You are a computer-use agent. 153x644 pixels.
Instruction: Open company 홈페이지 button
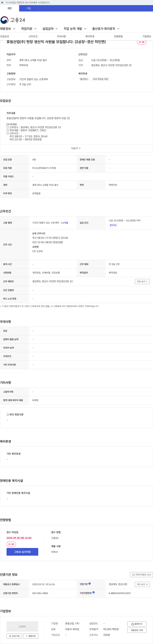point(137,624)
